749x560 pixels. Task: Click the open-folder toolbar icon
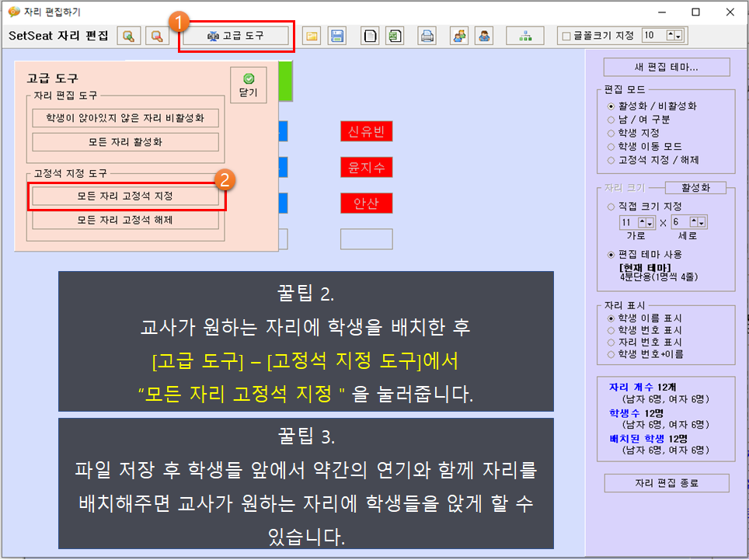point(312,36)
